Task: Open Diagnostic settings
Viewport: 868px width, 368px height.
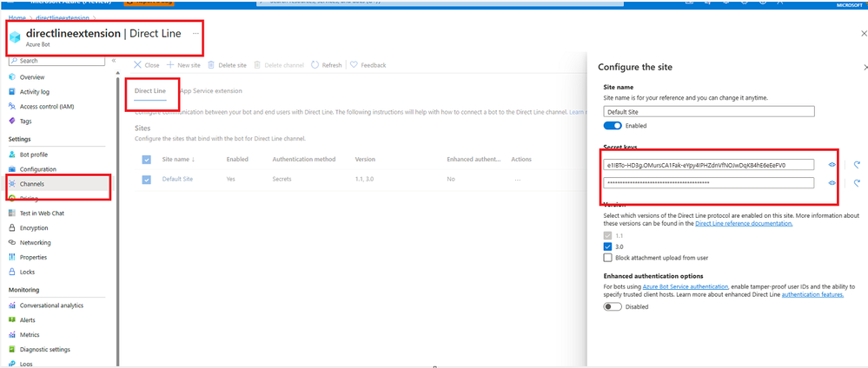Action: (45, 349)
